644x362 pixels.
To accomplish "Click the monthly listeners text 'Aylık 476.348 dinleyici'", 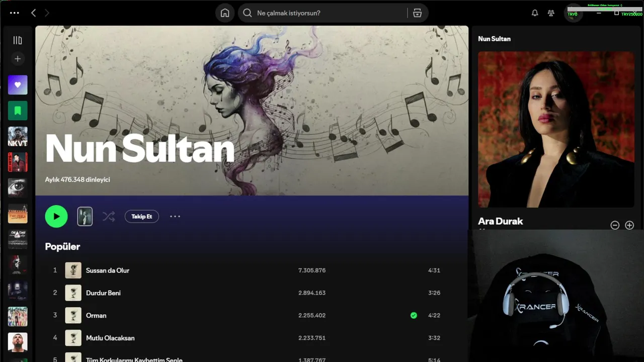I will tap(77, 179).
